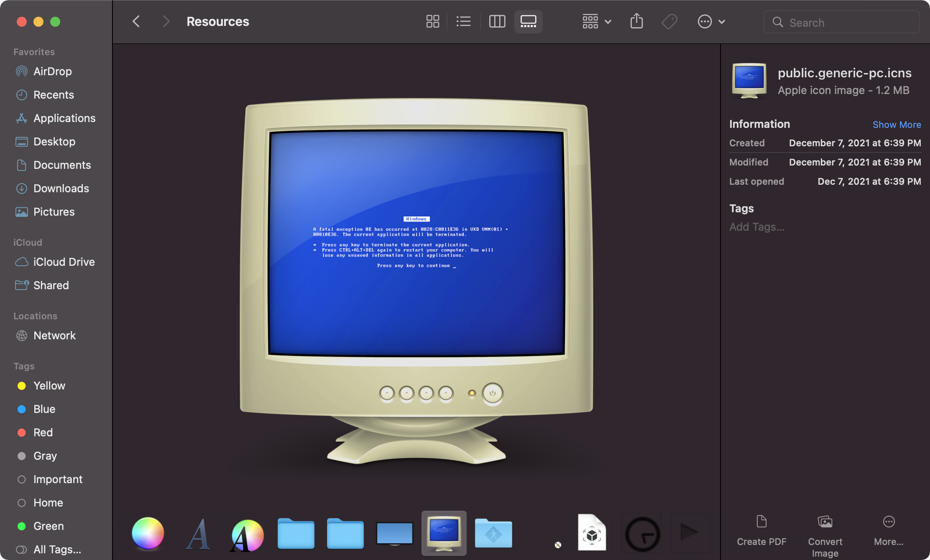930x560 pixels.
Task: Click the yellow minimize window button
Action: tap(38, 22)
